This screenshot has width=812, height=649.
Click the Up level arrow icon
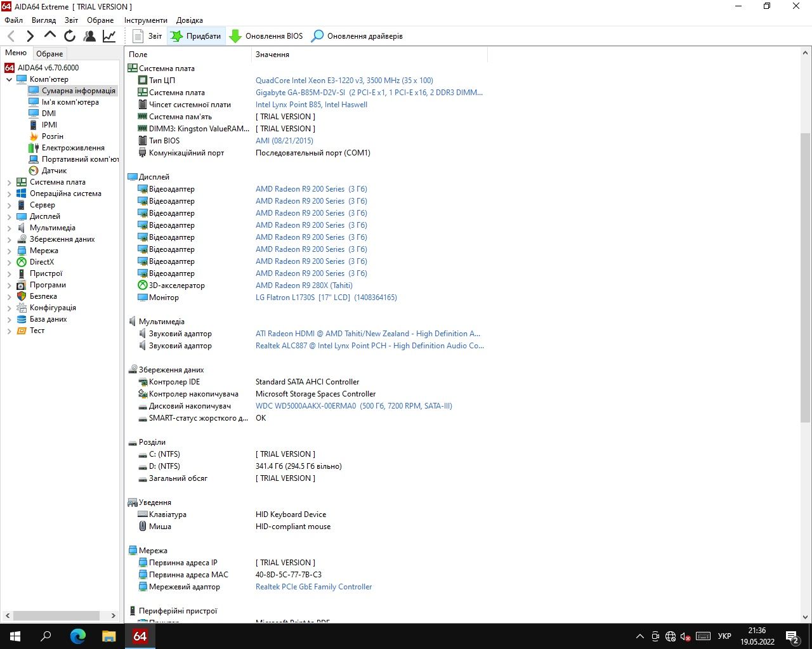coord(50,36)
